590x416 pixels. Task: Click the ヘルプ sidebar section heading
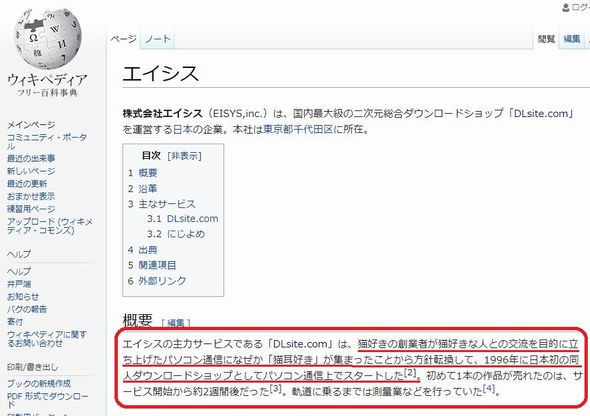pyautogui.click(x=19, y=254)
